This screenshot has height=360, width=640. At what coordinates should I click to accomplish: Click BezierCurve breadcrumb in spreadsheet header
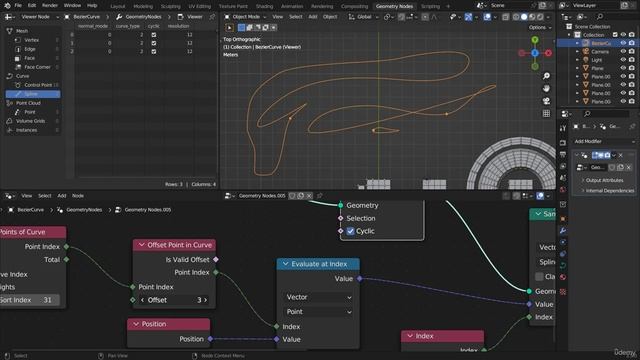(87, 17)
